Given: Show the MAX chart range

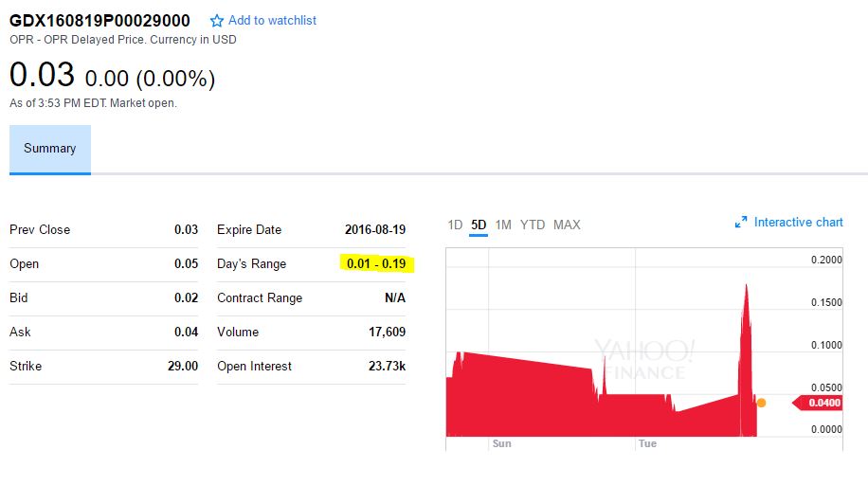Looking at the screenshot, I should (567, 225).
